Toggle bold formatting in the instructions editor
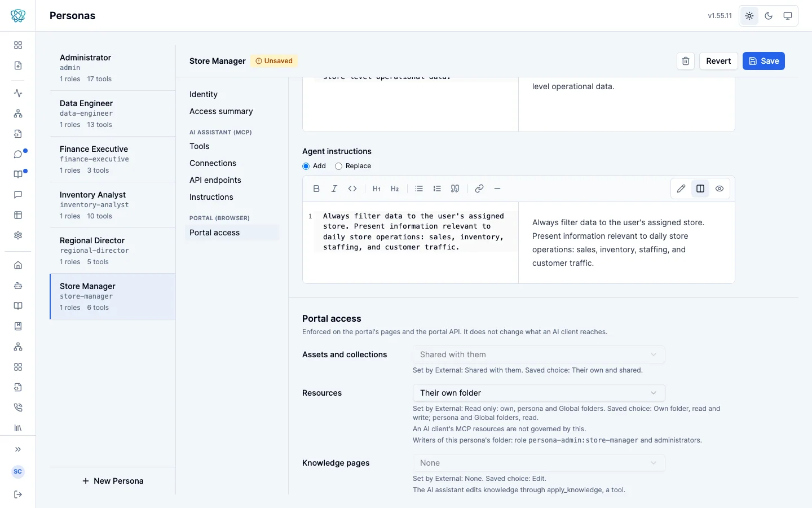Screen dimensions: 812x508 pyautogui.click(x=316, y=189)
